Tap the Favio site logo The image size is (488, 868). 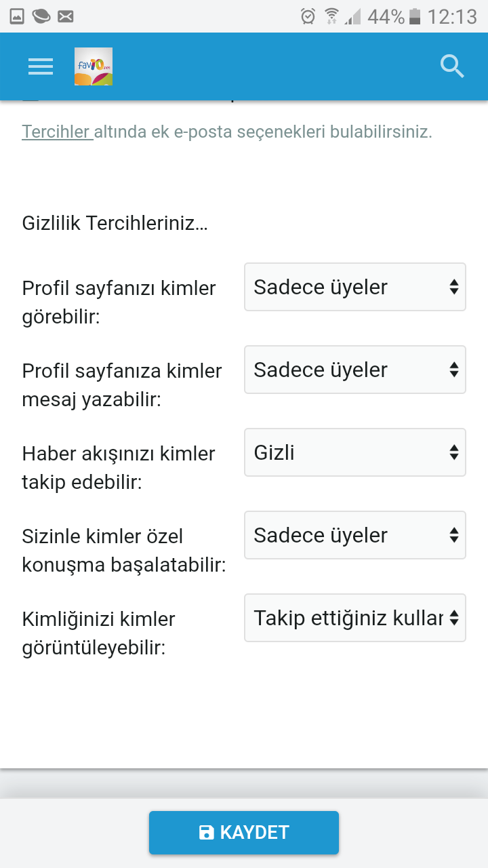(x=94, y=66)
